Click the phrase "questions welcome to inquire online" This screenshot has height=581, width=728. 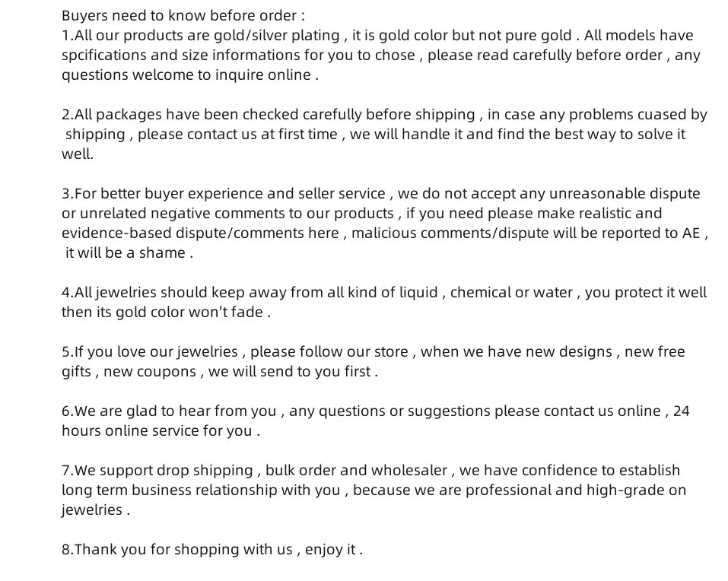(186, 75)
